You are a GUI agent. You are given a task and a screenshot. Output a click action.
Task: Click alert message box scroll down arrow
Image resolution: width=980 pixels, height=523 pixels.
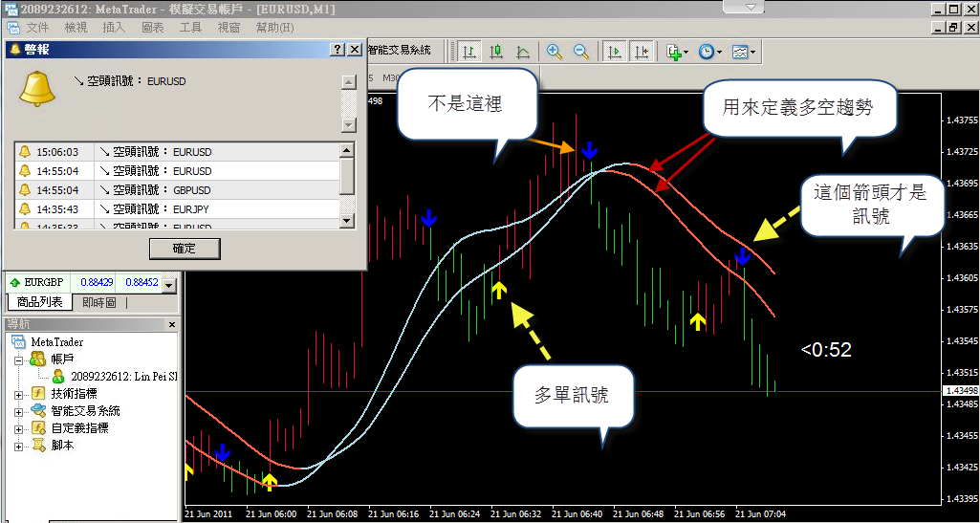pyautogui.click(x=349, y=125)
